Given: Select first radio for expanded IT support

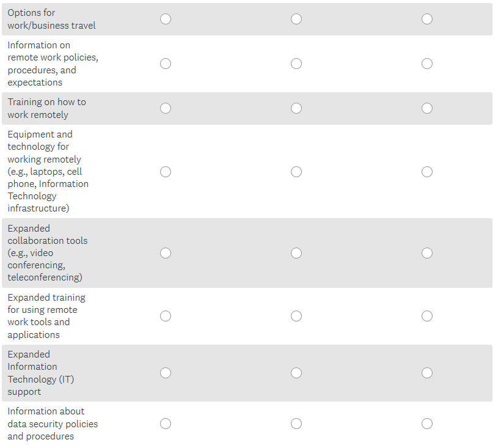Looking at the screenshot, I should pyautogui.click(x=166, y=373).
